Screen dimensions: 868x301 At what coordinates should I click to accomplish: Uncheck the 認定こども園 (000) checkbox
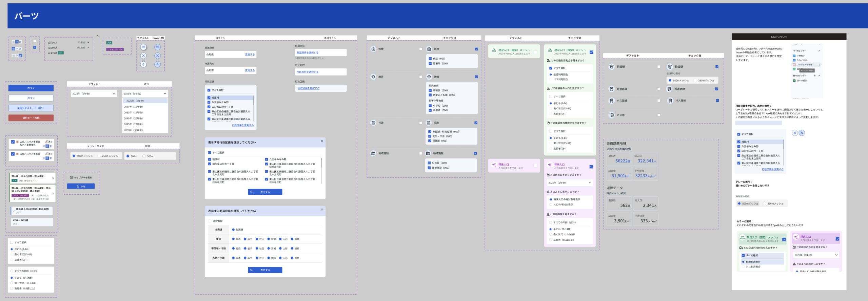[430, 95]
